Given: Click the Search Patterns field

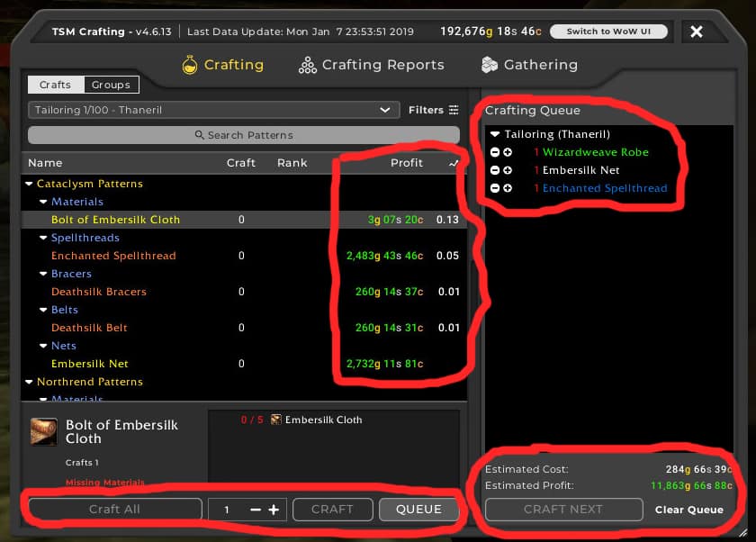Looking at the screenshot, I should pos(244,135).
